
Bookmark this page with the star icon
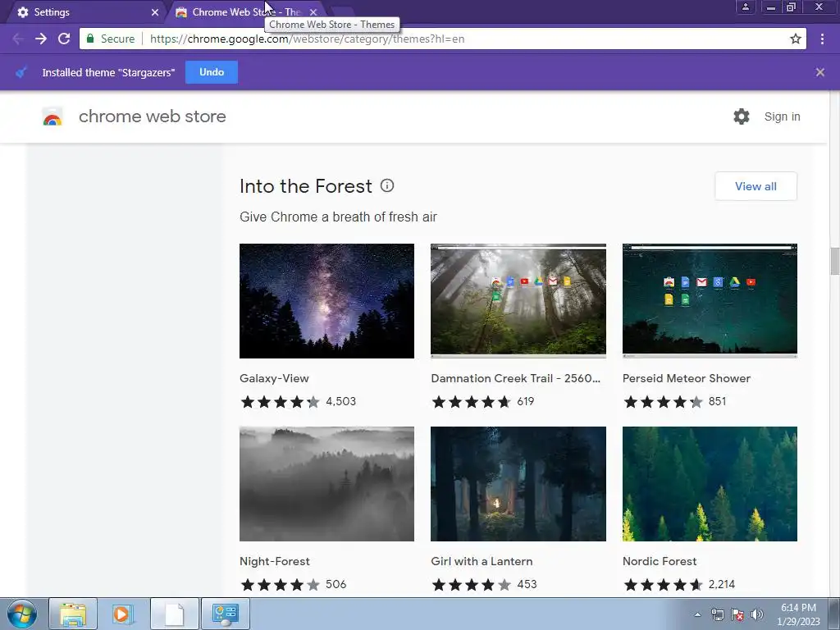tap(796, 39)
